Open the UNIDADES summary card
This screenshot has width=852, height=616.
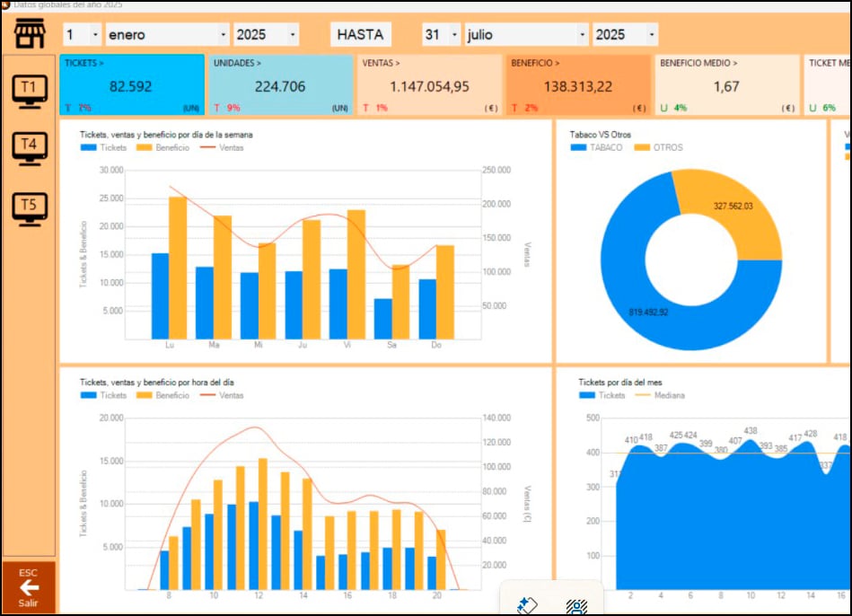click(x=280, y=85)
